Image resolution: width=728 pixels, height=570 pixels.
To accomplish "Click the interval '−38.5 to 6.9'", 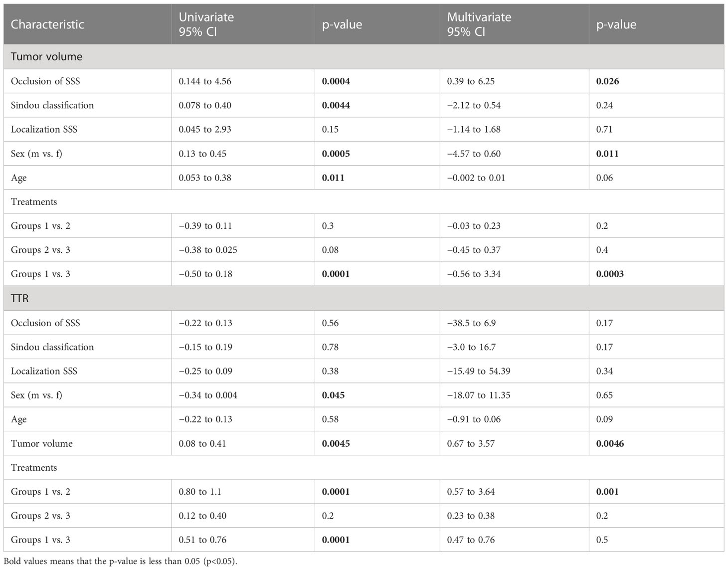I will pos(471,323).
